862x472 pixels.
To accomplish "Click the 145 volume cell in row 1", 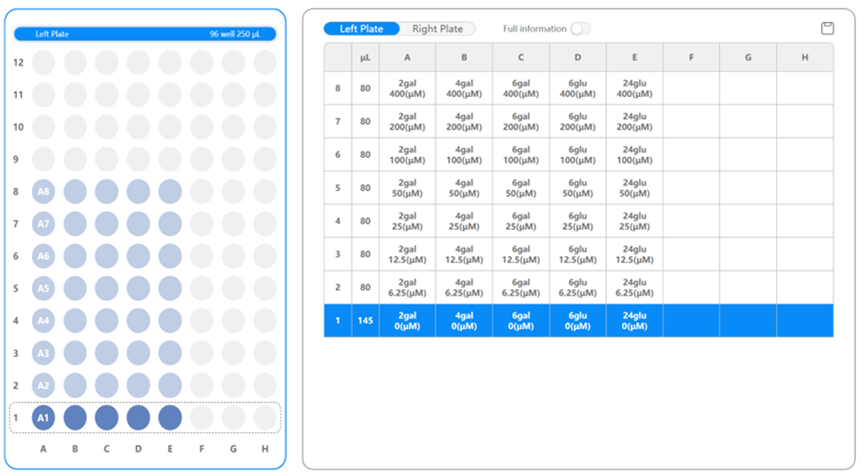I will point(365,320).
